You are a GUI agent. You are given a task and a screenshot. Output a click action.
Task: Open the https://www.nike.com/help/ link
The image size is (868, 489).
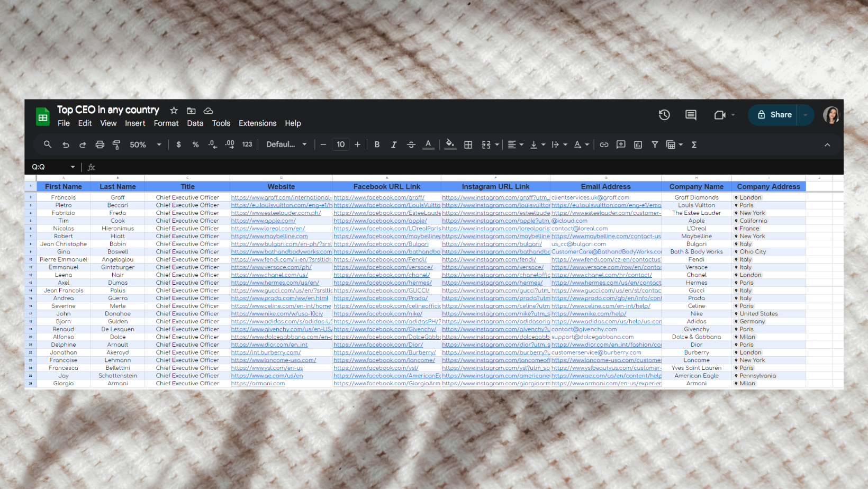589,314
